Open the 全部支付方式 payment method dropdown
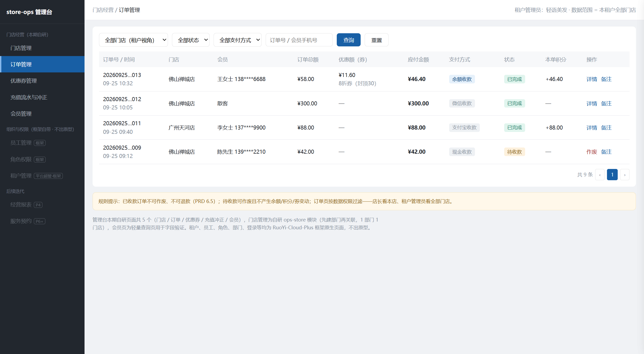 pyautogui.click(x=237, y=40)
